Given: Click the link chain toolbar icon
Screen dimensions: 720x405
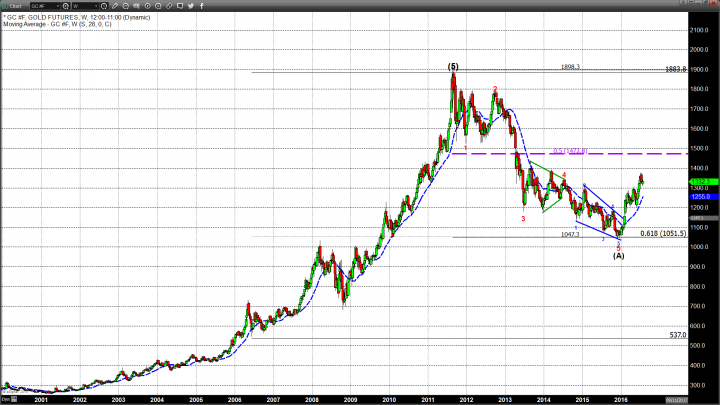Looking at the screenshot, I should [x=169, y=6].
